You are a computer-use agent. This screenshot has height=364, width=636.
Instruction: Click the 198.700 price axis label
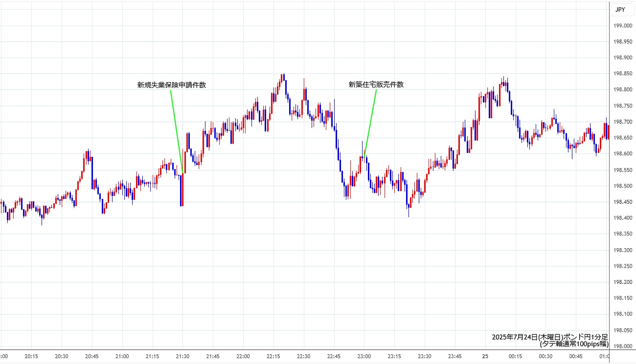click(623, 122)
